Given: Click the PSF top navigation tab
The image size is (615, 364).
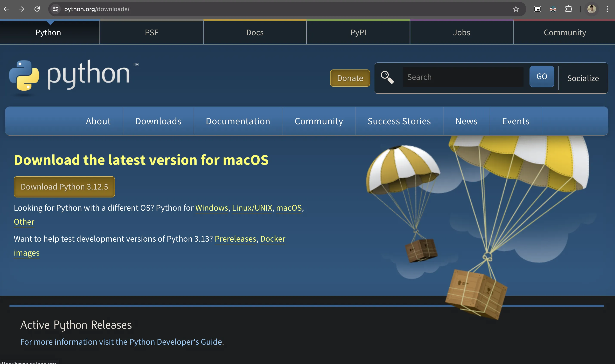Looking at the screenshot, I should [151, 32].
